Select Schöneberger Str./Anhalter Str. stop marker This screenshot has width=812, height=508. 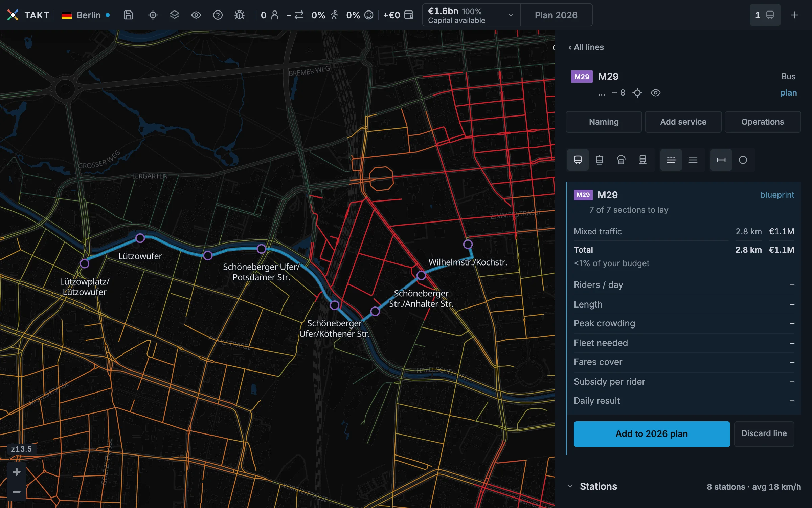pos(421,275)
